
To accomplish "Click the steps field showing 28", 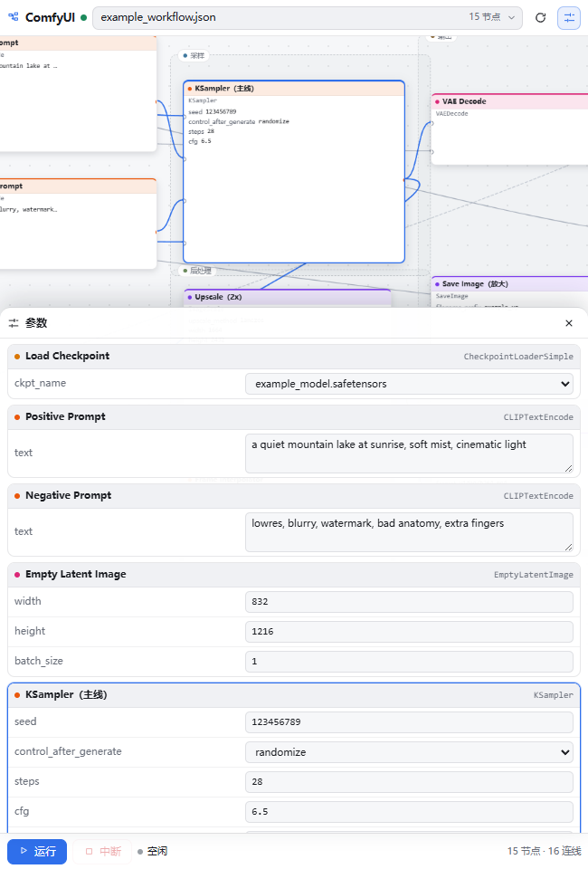I will [409, 782].
